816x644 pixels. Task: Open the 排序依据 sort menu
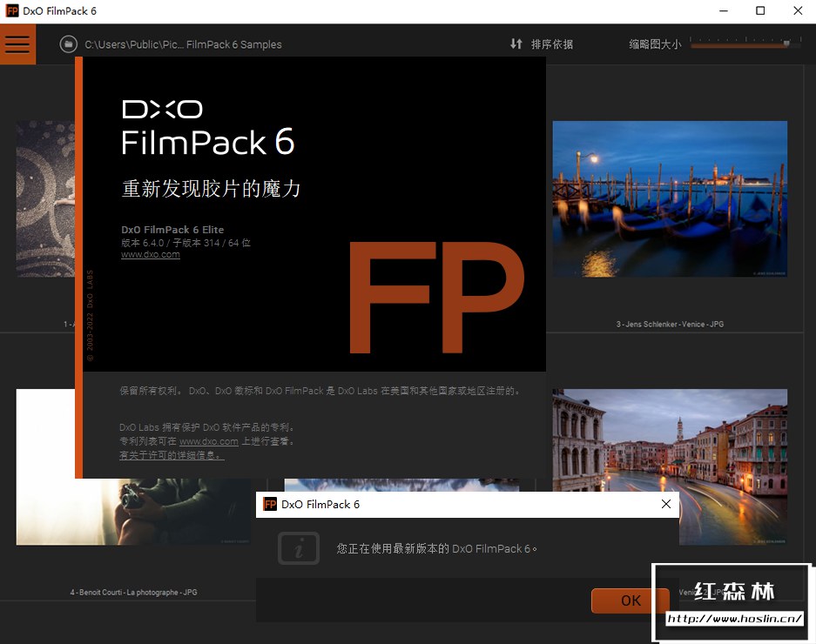pos(551,44)
